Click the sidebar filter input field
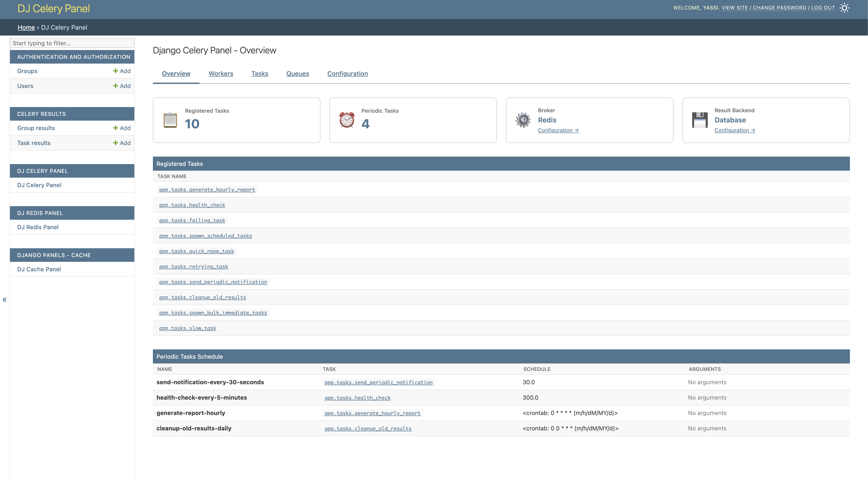 [72, 43]
